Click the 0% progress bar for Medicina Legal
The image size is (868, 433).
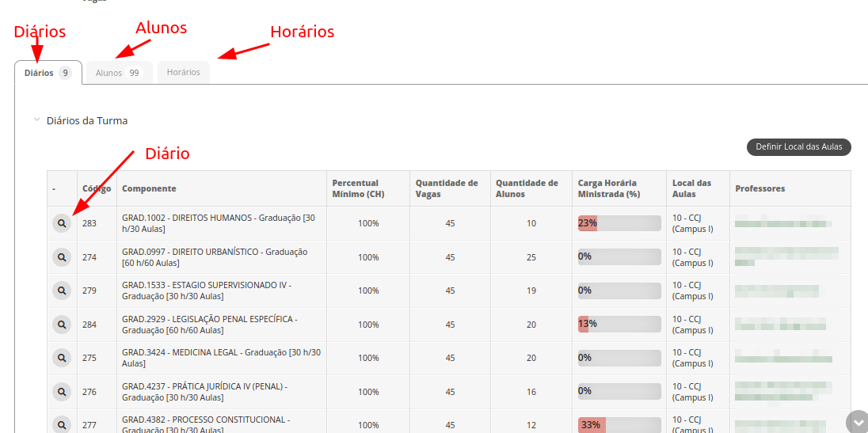[x=619, y=358]
